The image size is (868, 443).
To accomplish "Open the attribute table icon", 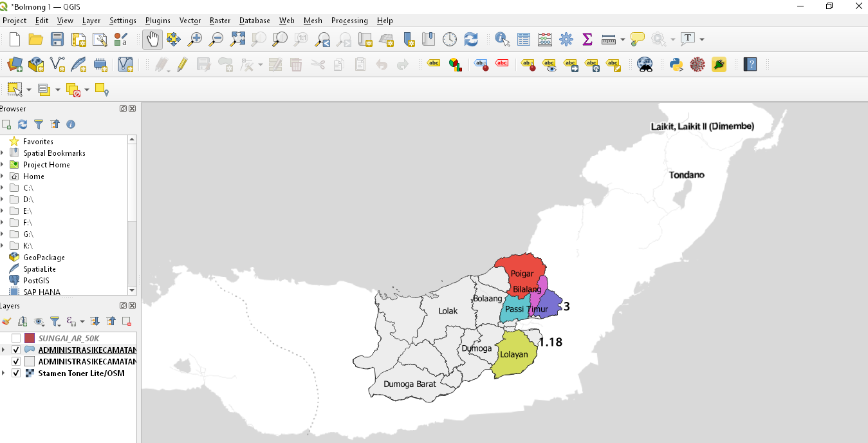I will click(524, 39).
